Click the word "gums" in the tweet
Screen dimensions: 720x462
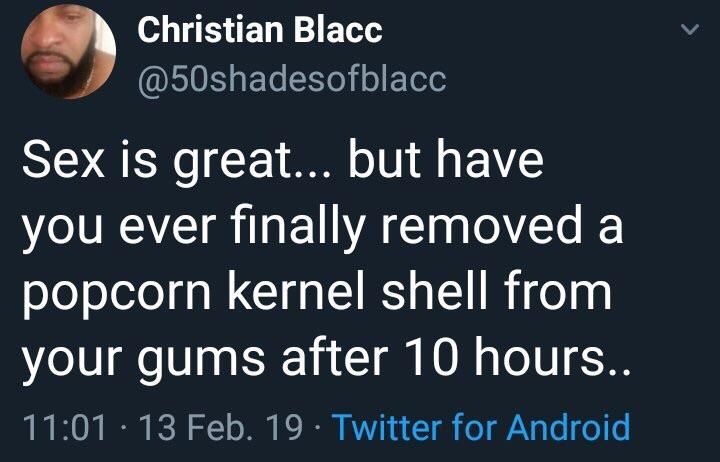[201, 361]
